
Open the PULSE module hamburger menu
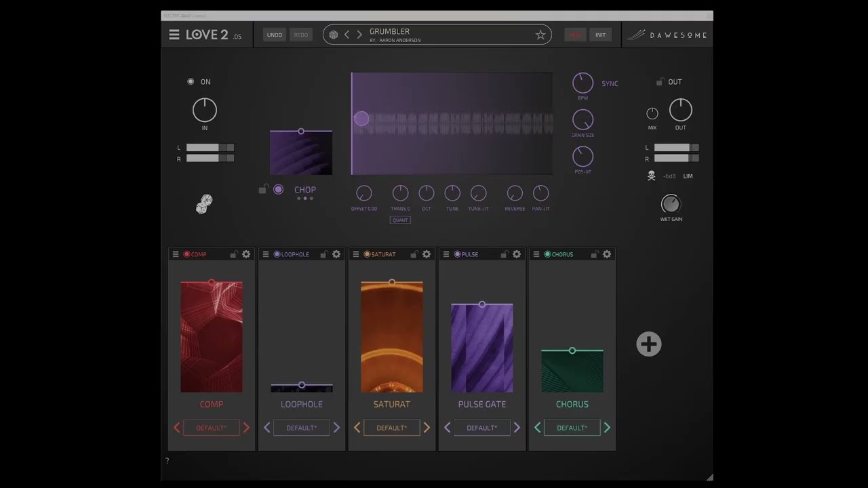(446, 254)
